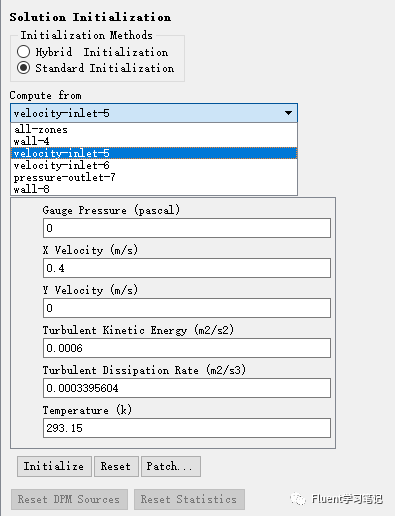Select Hybrid Initialization radio button
The width and height of the screenshot is (395, 516).
pyautogui.click(x=23, y=52)
